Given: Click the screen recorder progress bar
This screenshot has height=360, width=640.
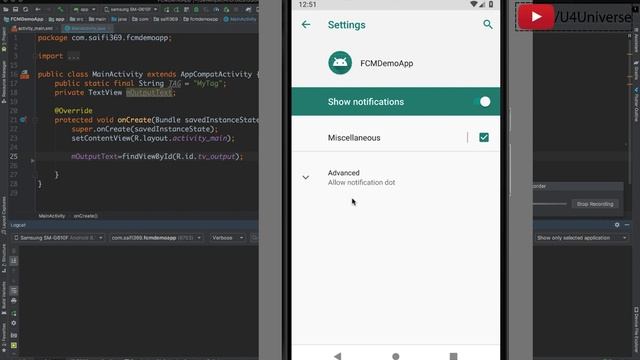Looking at the screenshot, I should pyautogui.click(x=549, y=203).
